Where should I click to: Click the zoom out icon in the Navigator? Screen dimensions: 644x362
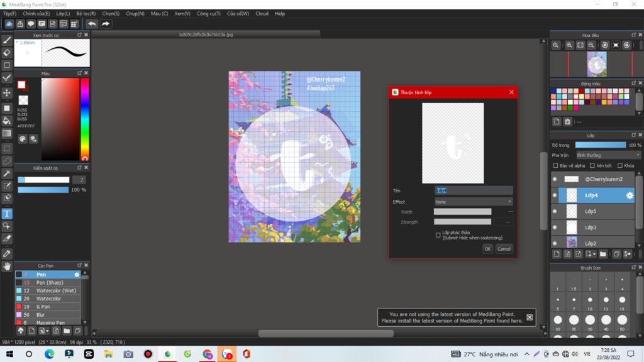[x=591, y=45]
